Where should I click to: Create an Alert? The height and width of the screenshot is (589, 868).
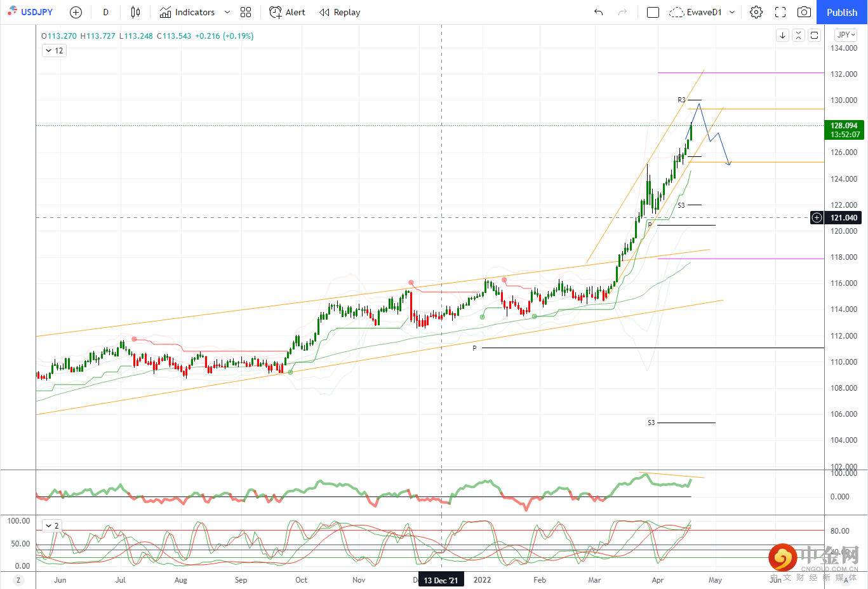pyautogui.click(x=287, y=12)
